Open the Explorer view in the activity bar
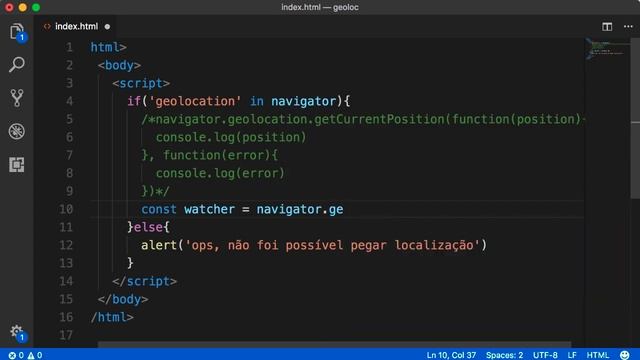 pos(17,31)
